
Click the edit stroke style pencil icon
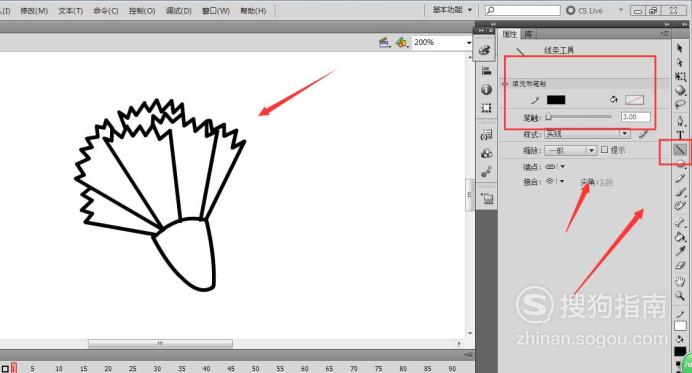[x=643, y=134]
